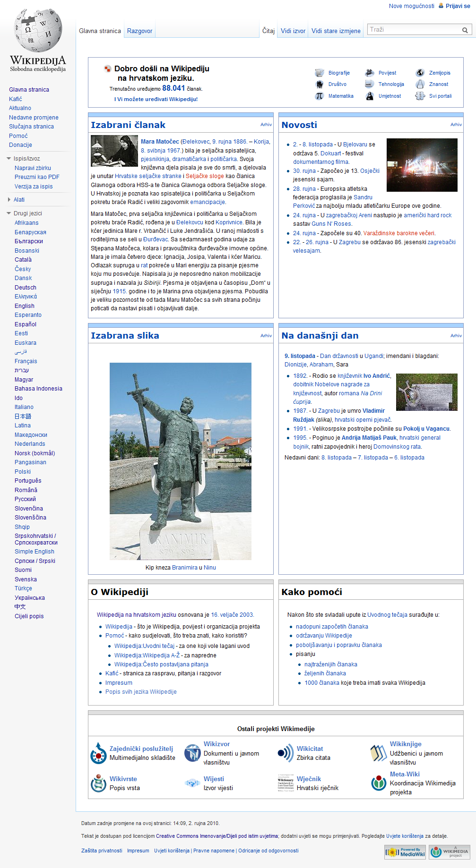Click the Prijavi se login link
Screen dimensions: 476x868
[458, 6]
